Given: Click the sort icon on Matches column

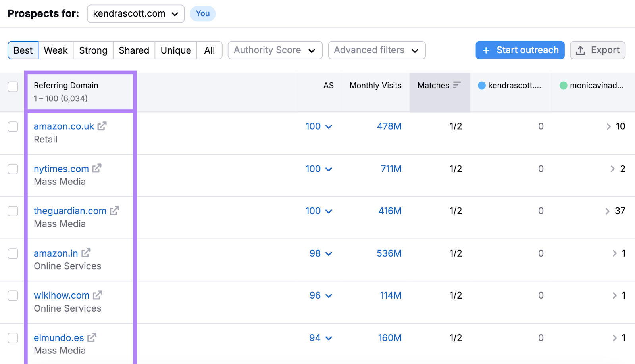Looking at the screenshot, I should pyautogui.click(x=458, y=85).
